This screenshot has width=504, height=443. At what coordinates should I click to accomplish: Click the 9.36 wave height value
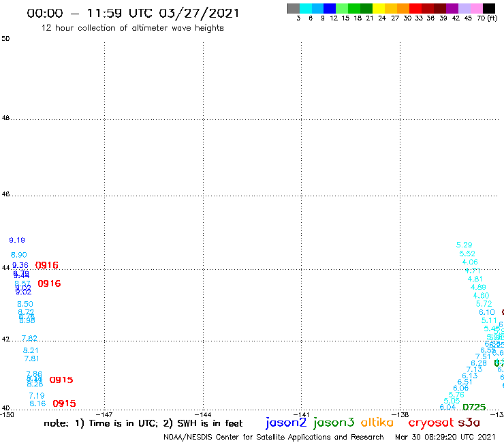pyautogui.click(x=20, y=265)
